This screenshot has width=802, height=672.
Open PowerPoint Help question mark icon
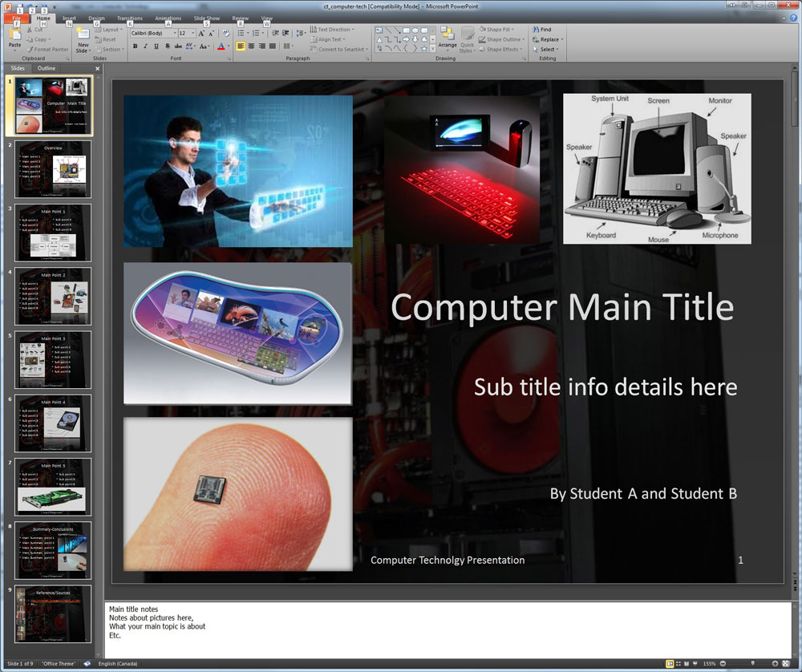pos(794,18)
